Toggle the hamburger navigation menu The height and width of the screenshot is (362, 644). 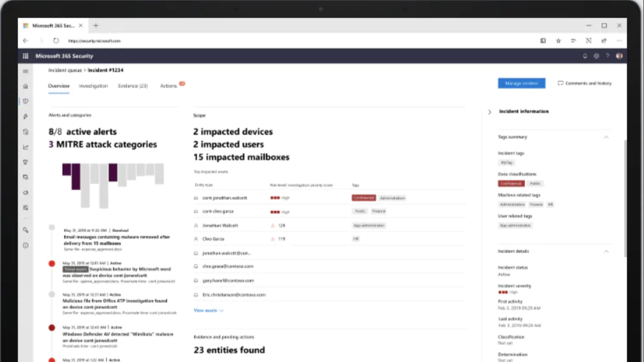coord(26,71)
